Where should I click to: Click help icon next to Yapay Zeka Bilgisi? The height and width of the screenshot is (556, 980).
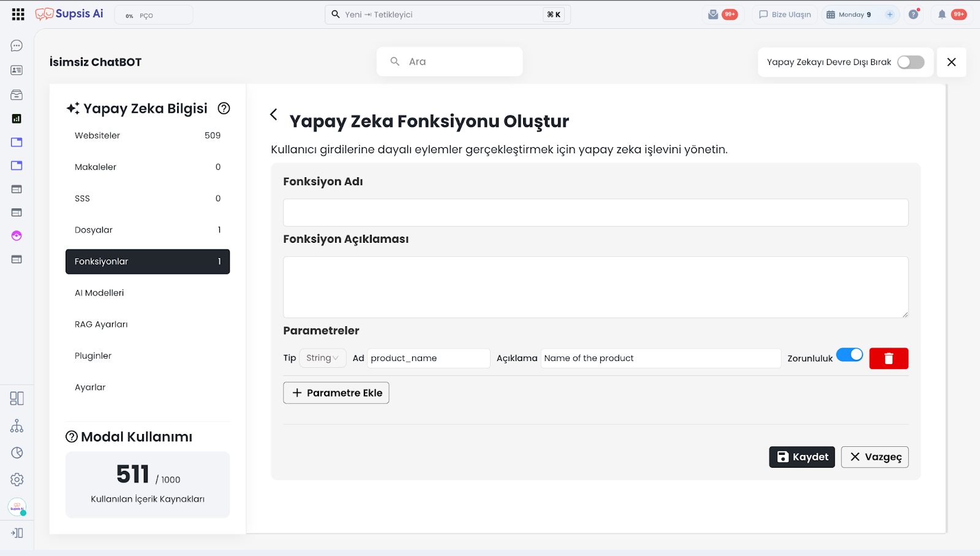click(224, 109)
